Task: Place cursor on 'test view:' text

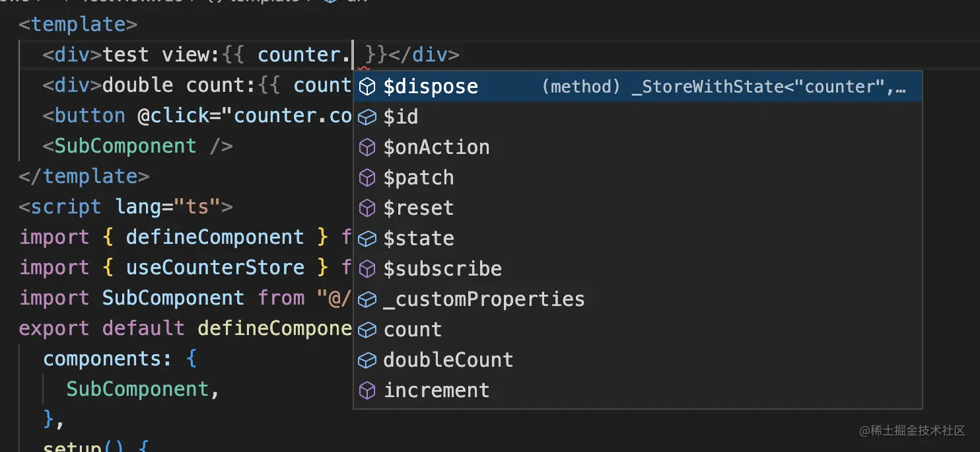Action: (x=161, y=55)
